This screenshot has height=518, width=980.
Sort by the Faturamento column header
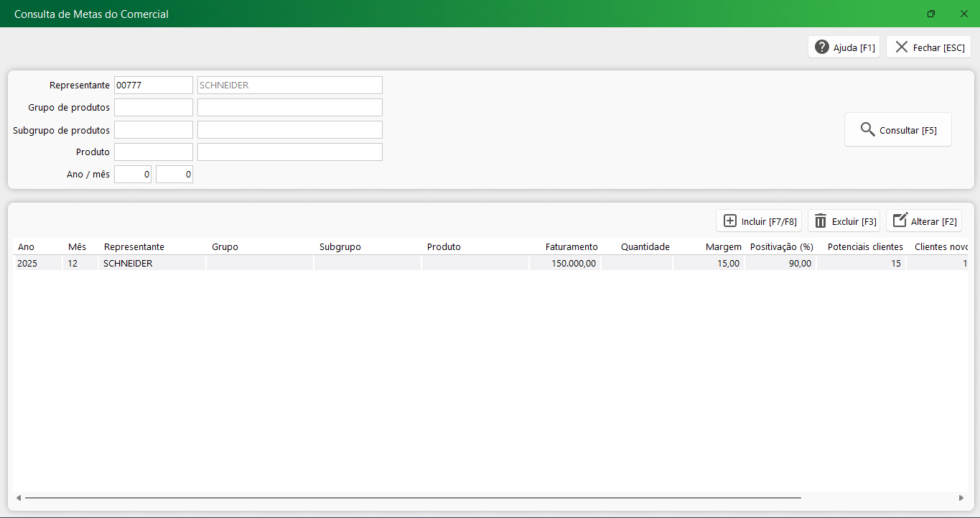[571, 247]
